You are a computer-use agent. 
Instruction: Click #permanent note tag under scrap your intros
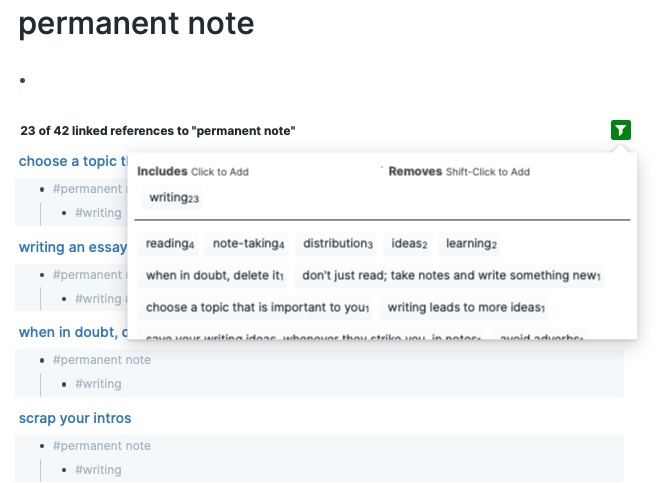(x=102, y=446)
